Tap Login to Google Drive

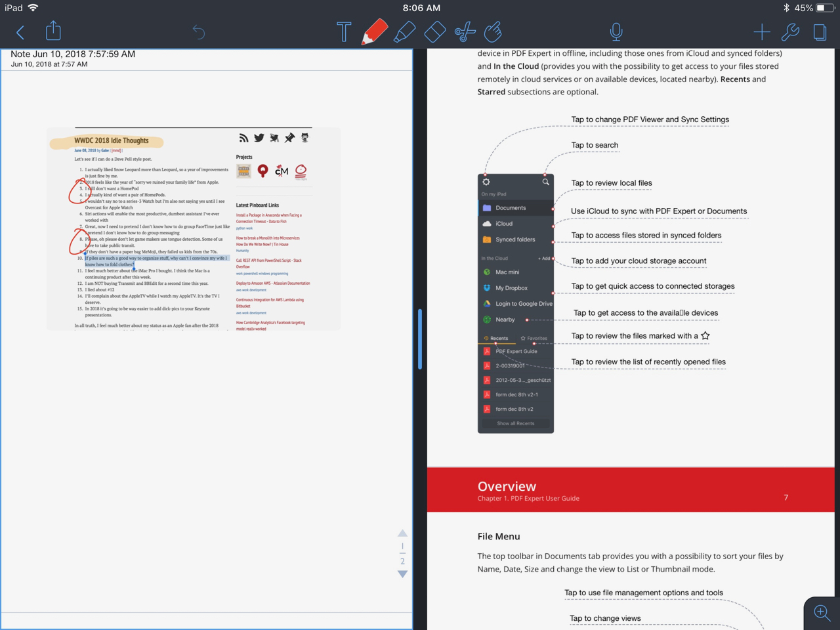[516, 304]
